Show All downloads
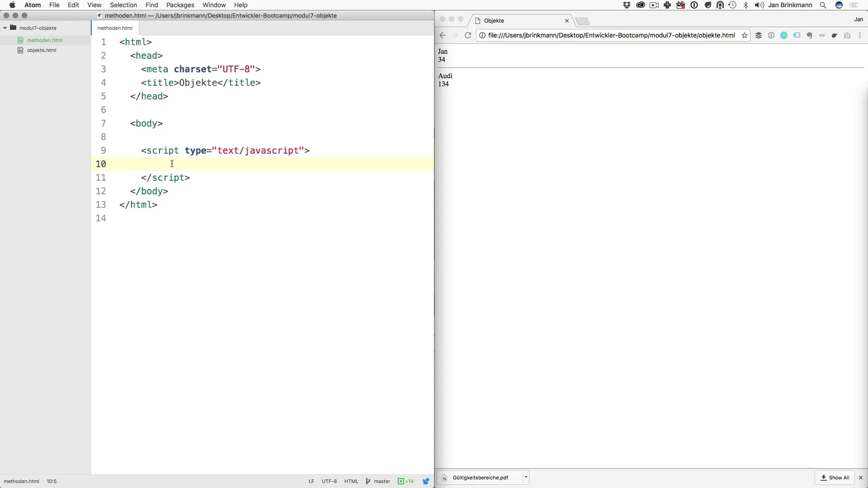 click(835, 478)
